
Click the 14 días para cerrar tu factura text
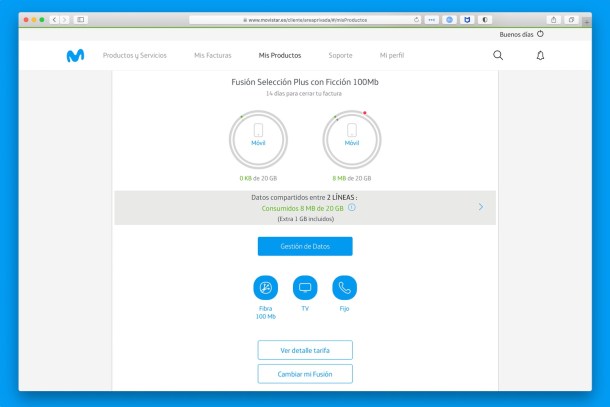click(x=304, y=93)
